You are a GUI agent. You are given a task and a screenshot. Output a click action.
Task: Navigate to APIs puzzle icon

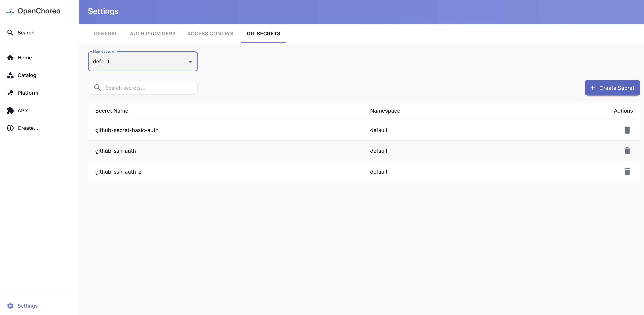10,110
